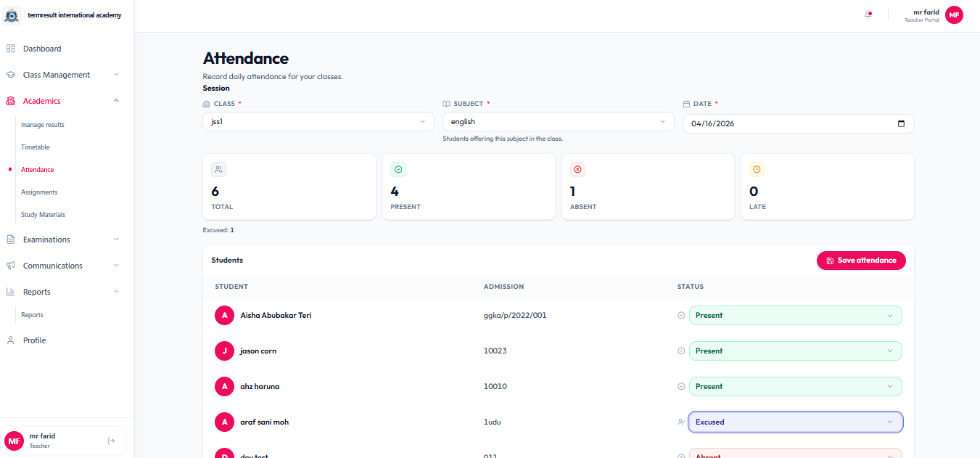Open the calendar picker icon in date field

[901, 123]
